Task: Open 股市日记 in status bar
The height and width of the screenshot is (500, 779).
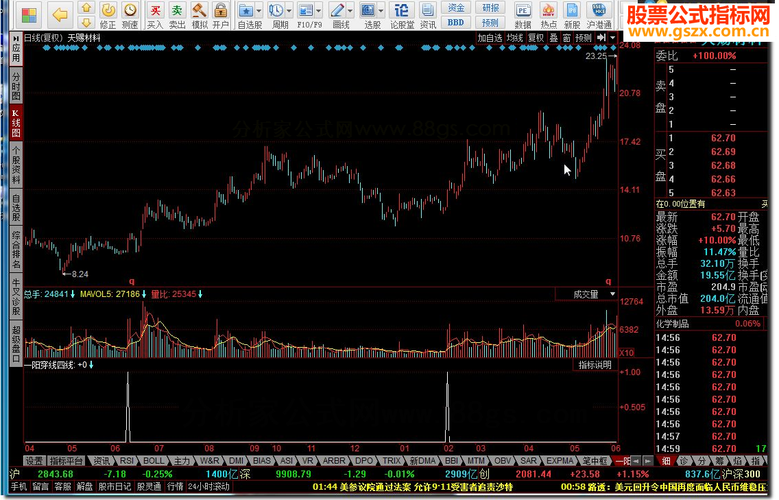Action: pyautogui.click(x=114, y=487)
